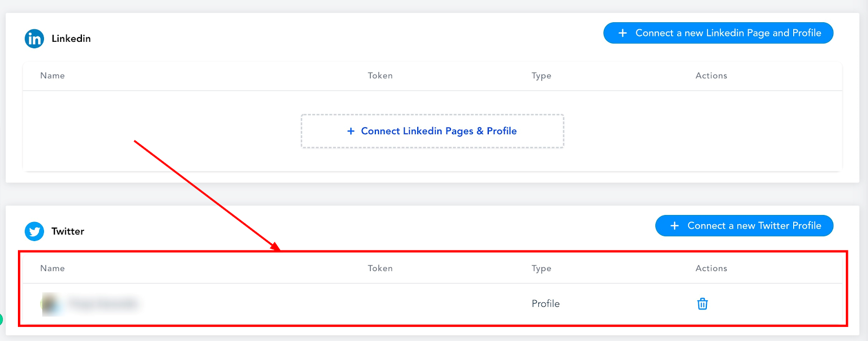Click plus icon beside Connect Linkedin Pages & Profile
Screen dimensions: 868x341
351,131
